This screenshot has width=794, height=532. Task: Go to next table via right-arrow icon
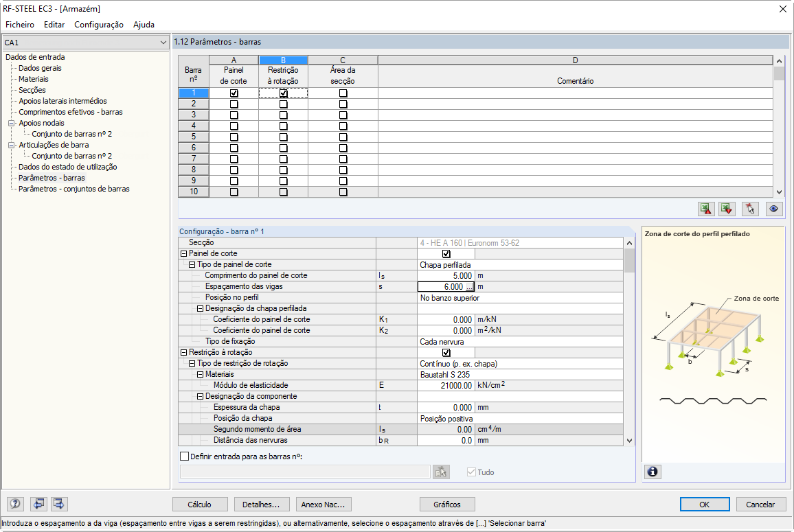pos(59,504)
